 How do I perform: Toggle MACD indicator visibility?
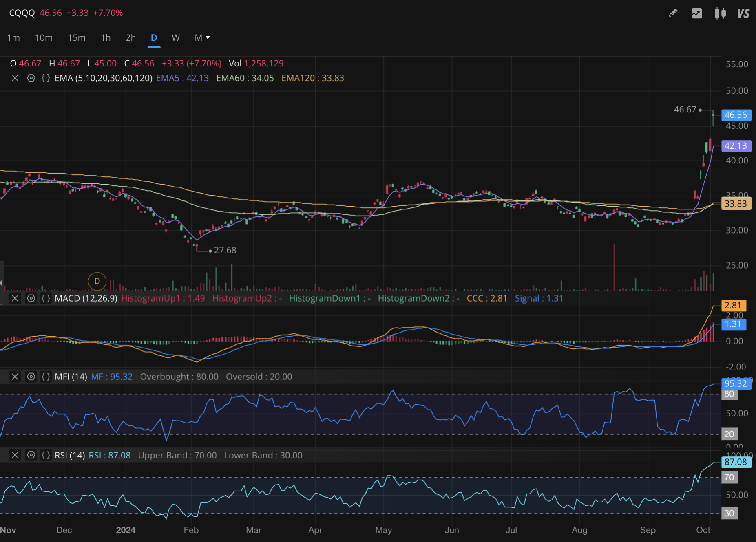[x=31, y=298]
